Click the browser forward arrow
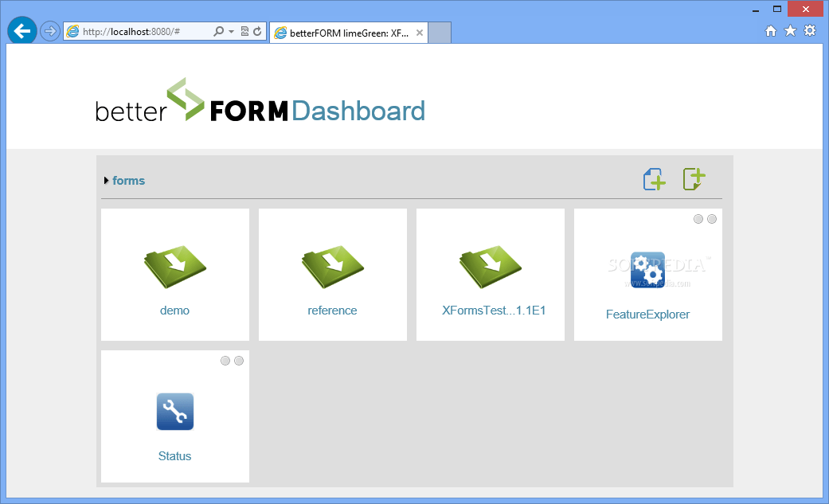829x504 pixels. pyautogui.click(x=49, y=31)
